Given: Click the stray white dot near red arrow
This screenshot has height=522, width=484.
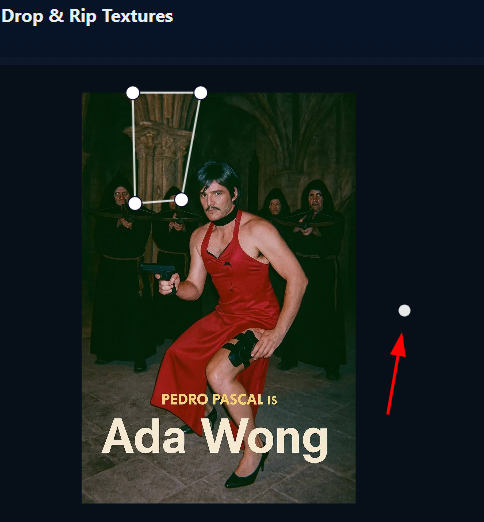Looking at the screenshot, I should tap(404, 310).
